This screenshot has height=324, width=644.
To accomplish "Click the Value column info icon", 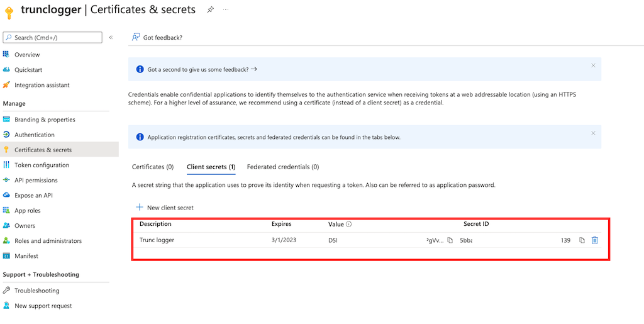I will point(348,224).
